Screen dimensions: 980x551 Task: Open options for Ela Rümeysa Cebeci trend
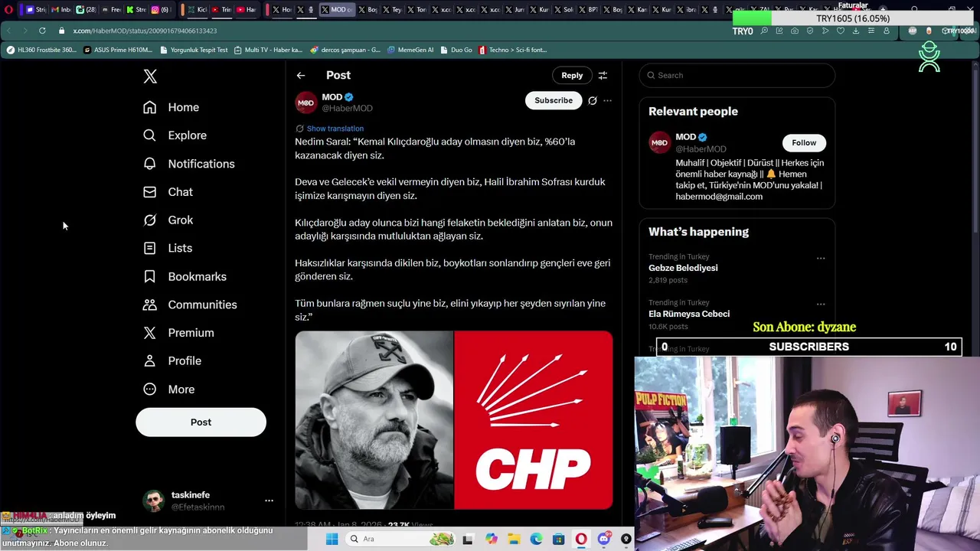point(821,304)
